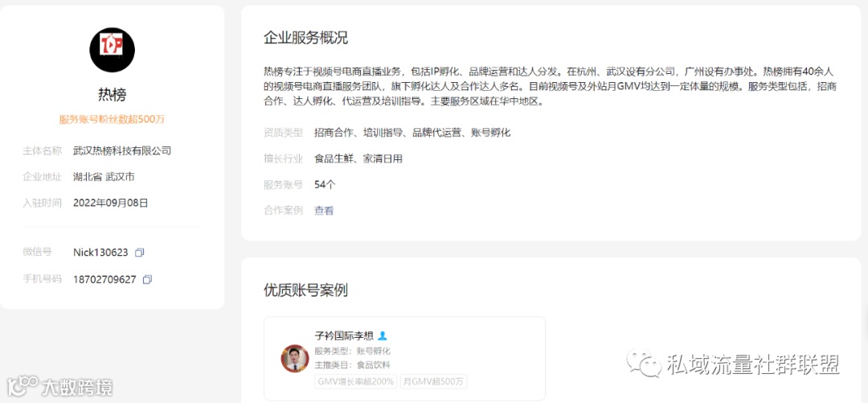This screenshot has height=403, width=868.
Task: Select 招商合作、培训指导、品牌代运营、账号孵化 qualification text
Action: coord(412,133)
